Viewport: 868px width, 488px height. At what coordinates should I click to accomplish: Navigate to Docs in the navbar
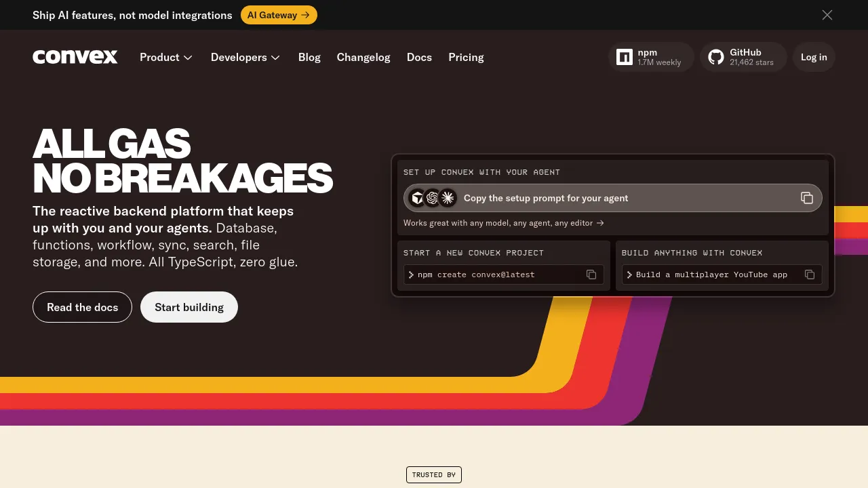pos(419,58)
